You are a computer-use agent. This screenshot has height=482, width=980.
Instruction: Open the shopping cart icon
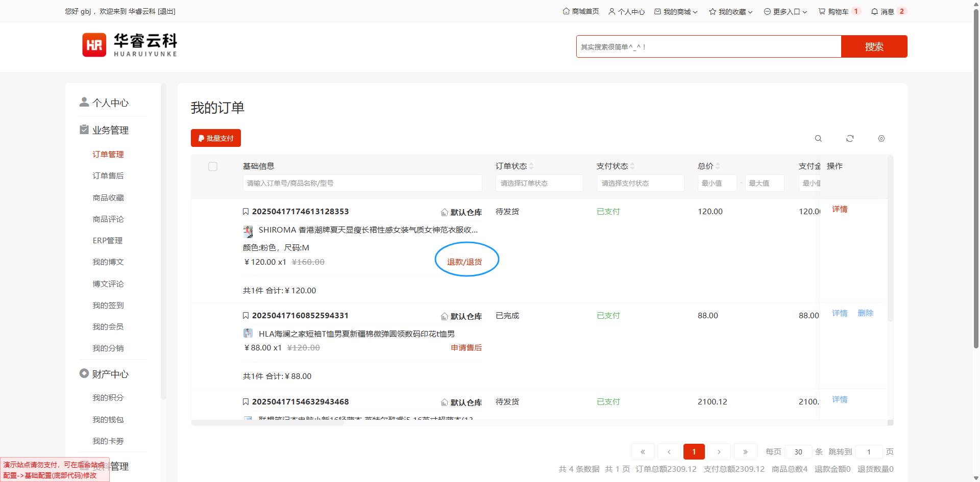pyautogui.click(x=822, y=11)
